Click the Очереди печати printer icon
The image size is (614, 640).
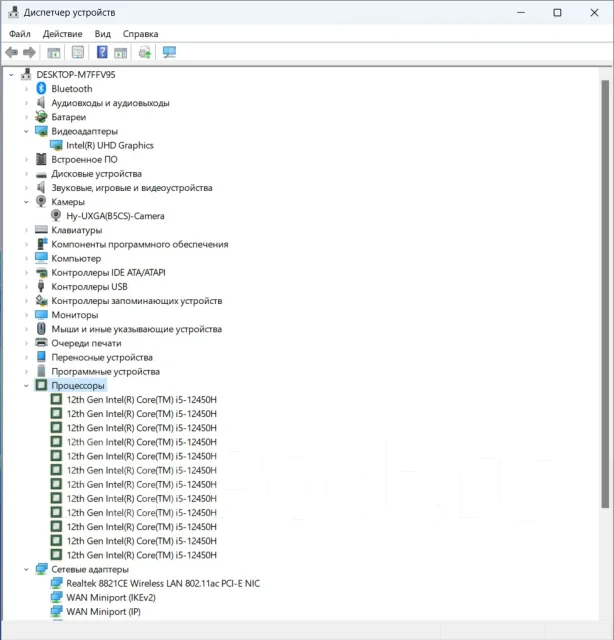click(x=41, y=342)
